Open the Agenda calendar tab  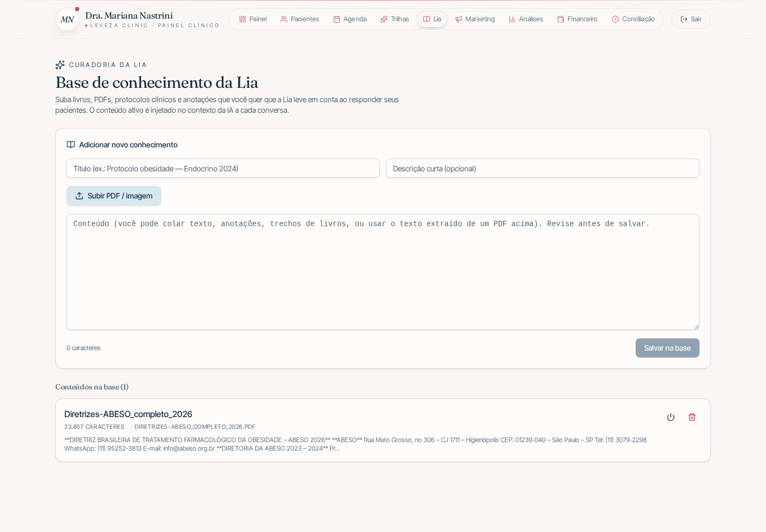point(350,19)
